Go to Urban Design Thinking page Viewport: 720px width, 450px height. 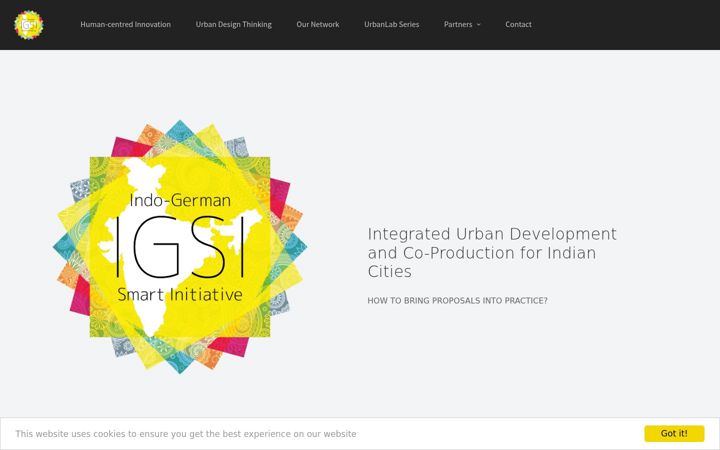[x=233, y=24]
